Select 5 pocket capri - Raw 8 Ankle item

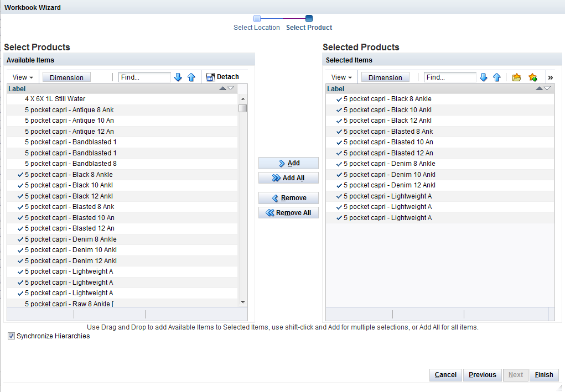tap(122, 303)
